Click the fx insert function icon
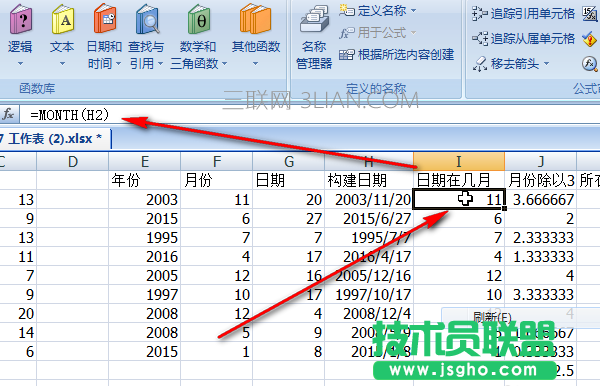 tap(8, 114)
